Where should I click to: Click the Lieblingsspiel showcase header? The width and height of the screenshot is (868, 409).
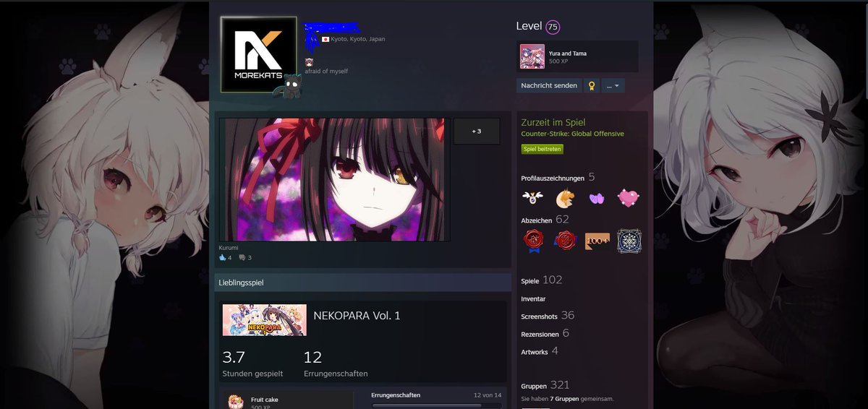pyautogui.click(x=363, y=283)
